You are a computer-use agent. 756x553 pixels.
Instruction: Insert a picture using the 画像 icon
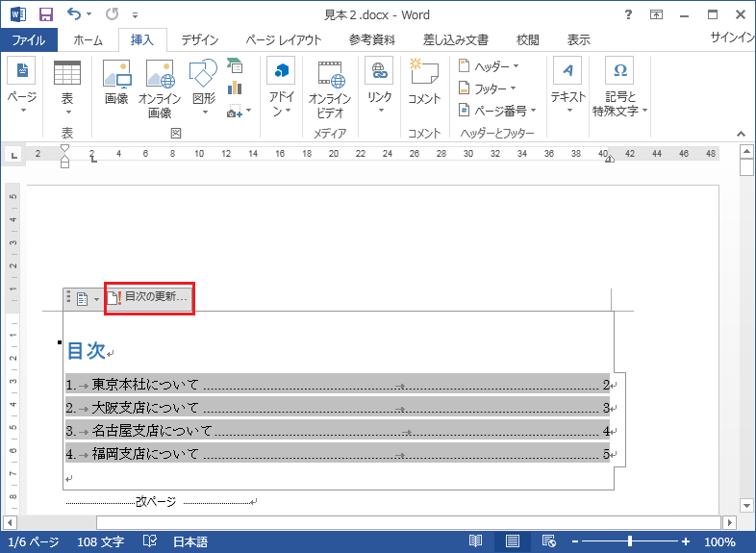coord(116,83)
